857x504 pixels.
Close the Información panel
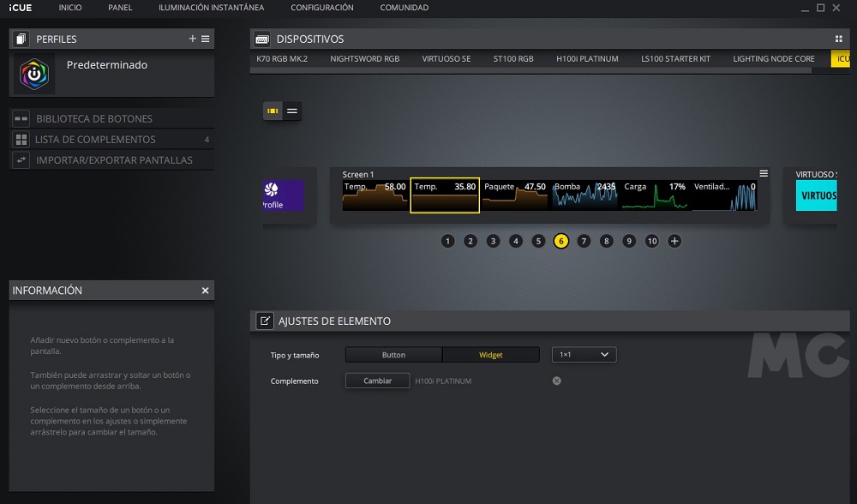[205, 291]
